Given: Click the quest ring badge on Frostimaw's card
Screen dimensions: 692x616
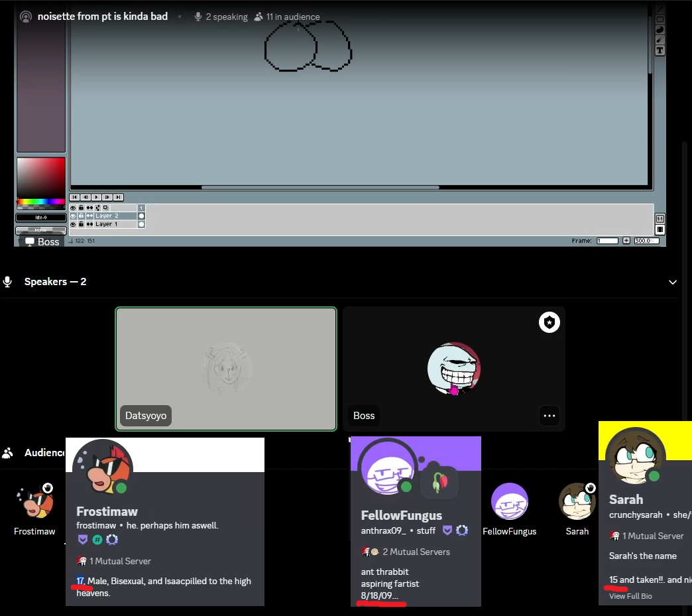Looking at the screenshot, I should click(x=112, y=539).
